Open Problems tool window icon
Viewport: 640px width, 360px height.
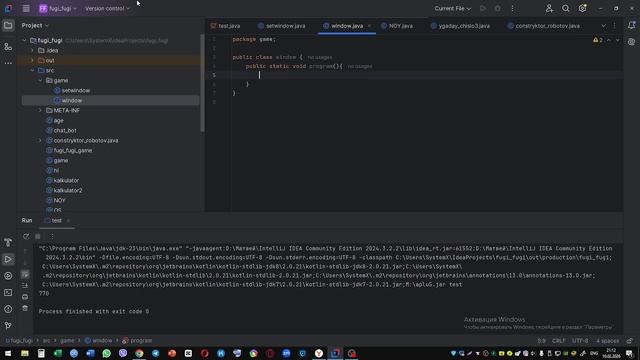click(x=8, y=309)
